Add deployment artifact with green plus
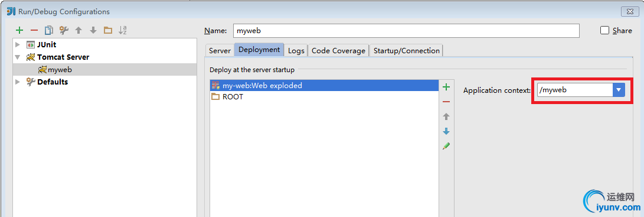This screenshot has height=217, width=644. click(x=446, y=87)
